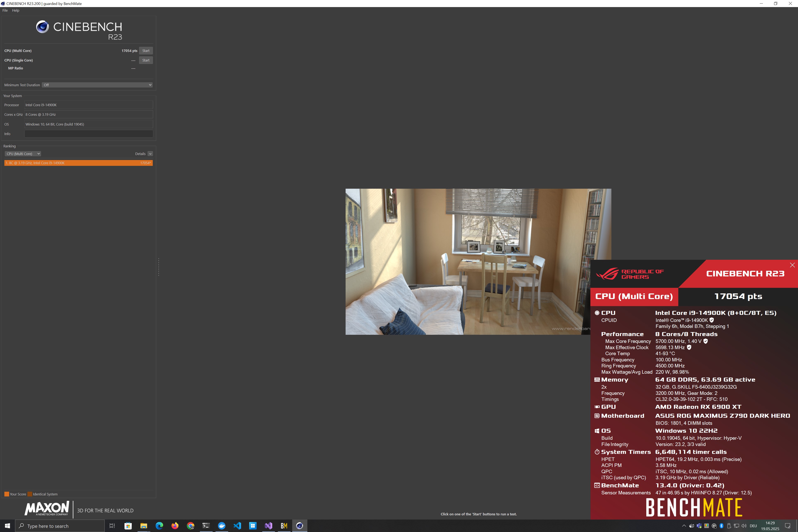Image resolution: width=798 pixels, height=532 pixels.
Task: Open the BenchMate BM taskbar icon
Action: click(284, 526)
